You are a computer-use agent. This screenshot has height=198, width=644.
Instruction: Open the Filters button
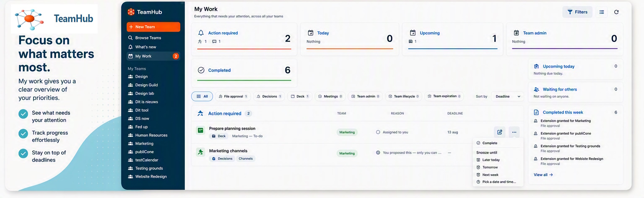[x=577, y=12]
